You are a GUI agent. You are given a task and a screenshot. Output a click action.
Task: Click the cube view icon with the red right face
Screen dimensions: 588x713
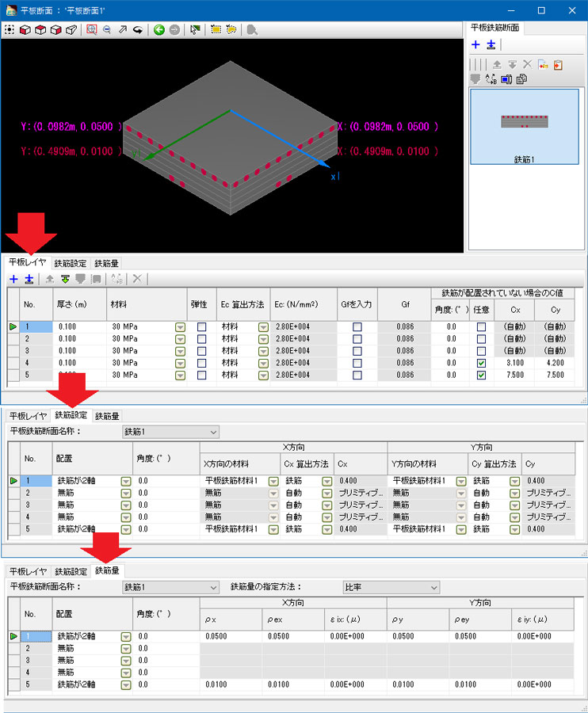pos(56,30)
